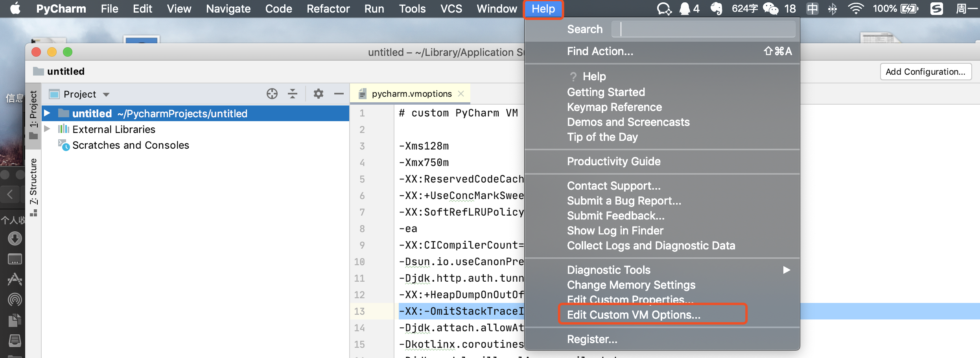Image resolution: width=980 pixels, height=358 pixels.
Task: Click the Sogou input S icon
Action: point(937,9)
